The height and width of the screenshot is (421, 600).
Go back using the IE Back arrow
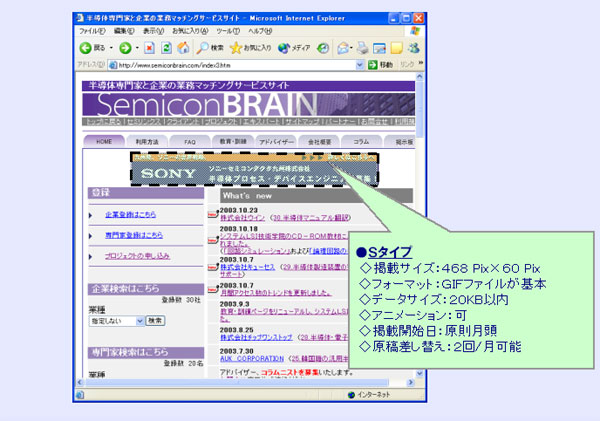click(85, 48)
